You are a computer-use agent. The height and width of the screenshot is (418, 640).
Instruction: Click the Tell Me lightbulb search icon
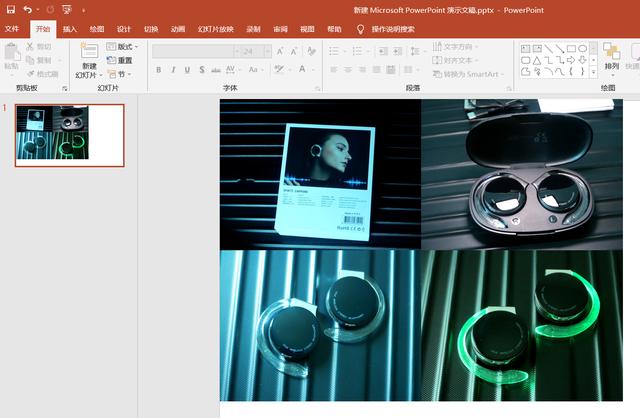pyautogui.click(x=360, y=29)
